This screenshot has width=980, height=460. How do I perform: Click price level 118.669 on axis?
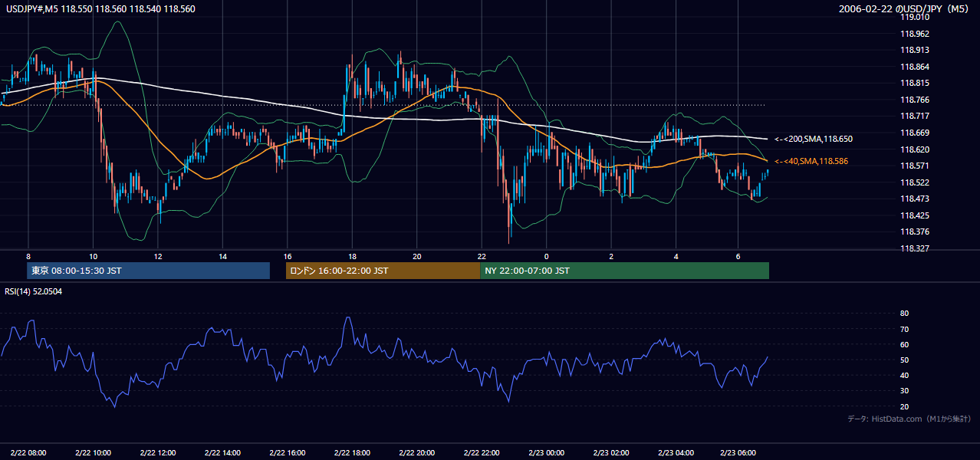click(x=914, y=133)
